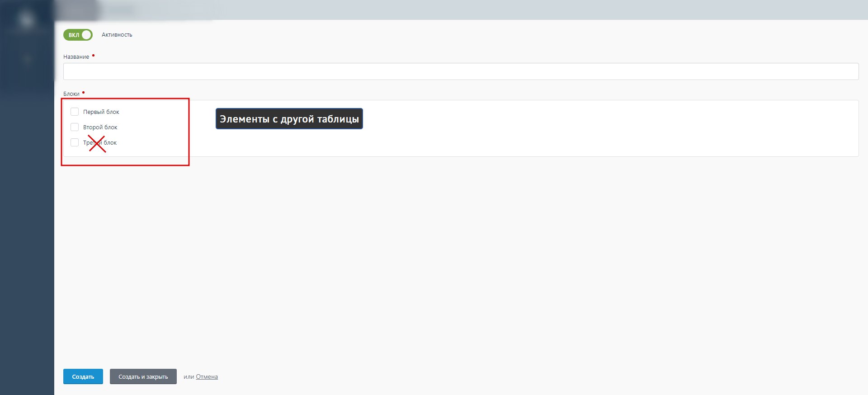The height and width of the screenshot is (395, 868).
Task: Click the Отмена link
Action: 207,376
